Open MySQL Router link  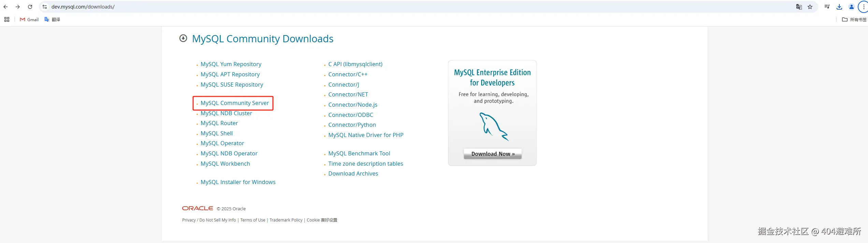click(x=219, y=123)
